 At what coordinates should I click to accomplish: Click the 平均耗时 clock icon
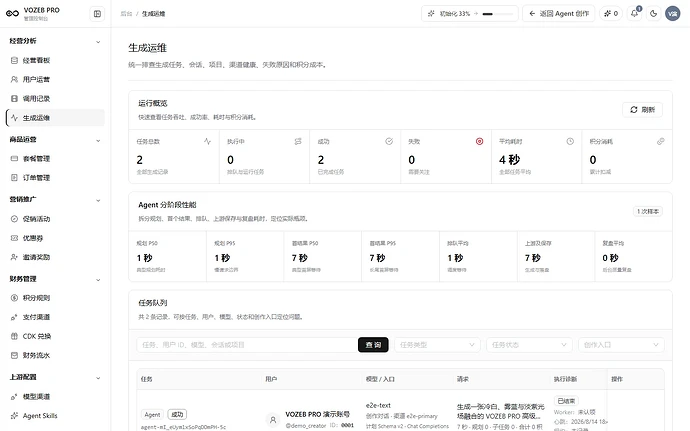click(570, 141)
